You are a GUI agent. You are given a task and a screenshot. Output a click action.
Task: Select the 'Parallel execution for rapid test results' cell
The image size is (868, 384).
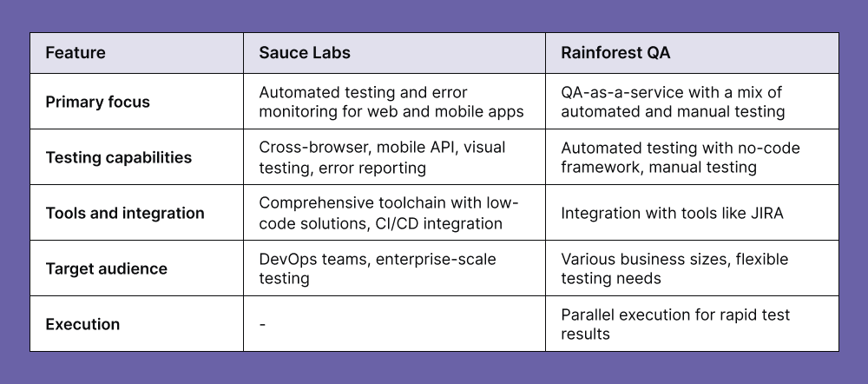(675, 324)
